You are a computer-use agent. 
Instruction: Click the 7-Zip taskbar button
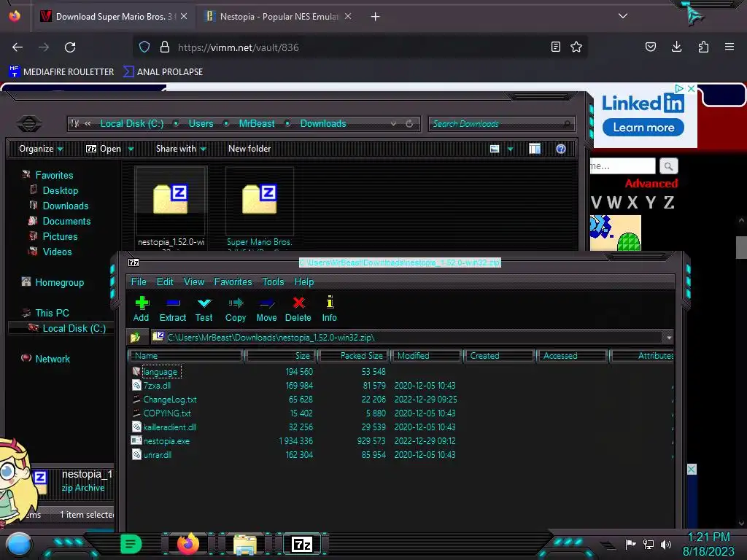[302, 544]
